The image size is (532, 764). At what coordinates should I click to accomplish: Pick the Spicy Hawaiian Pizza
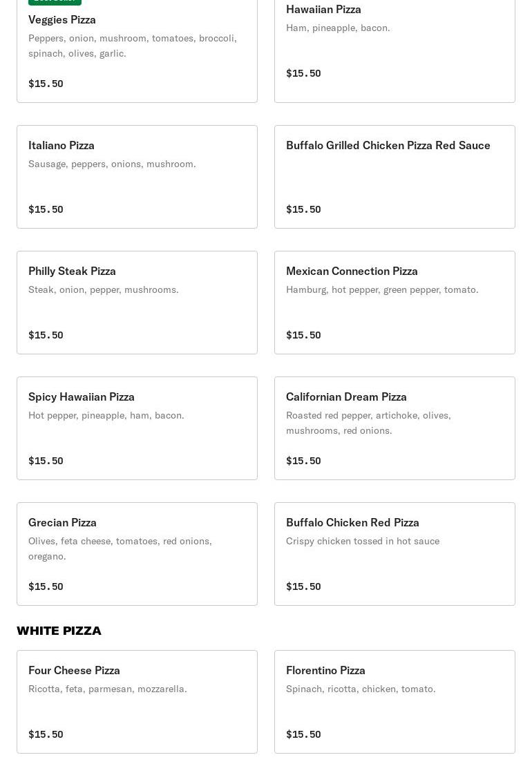pyautogui.click(x=137, y=428)
